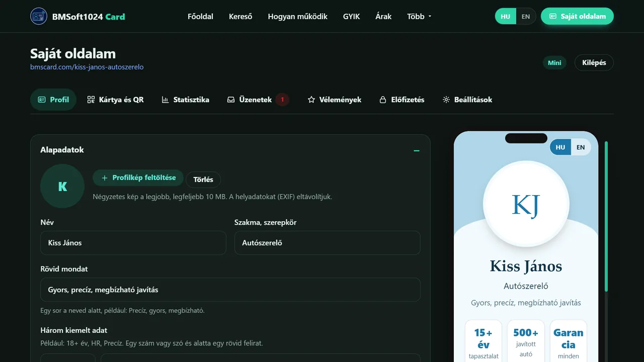Open the Beállítások tab
Screen dimensions: 644x362
point(467,100)
